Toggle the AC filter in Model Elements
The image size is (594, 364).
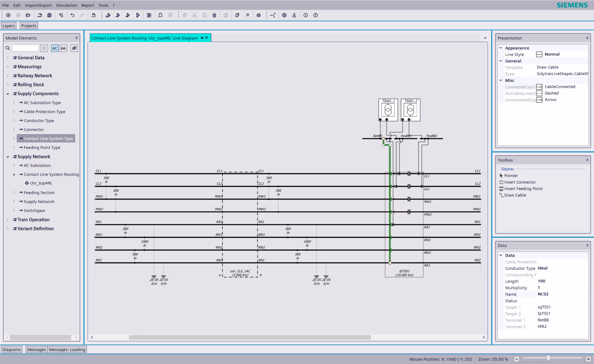point(55,48)
